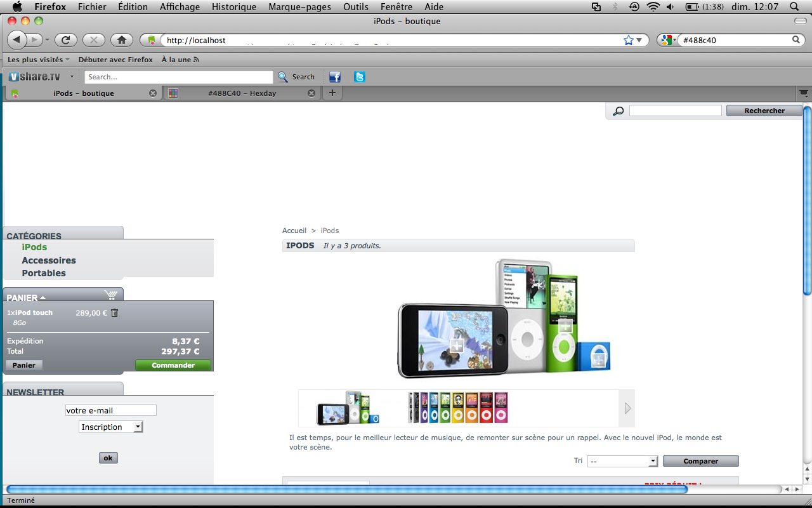Viewport: 812px width, 508px height.
Task: Click the site icon beside the localhost URL
Action: [151, 40]
